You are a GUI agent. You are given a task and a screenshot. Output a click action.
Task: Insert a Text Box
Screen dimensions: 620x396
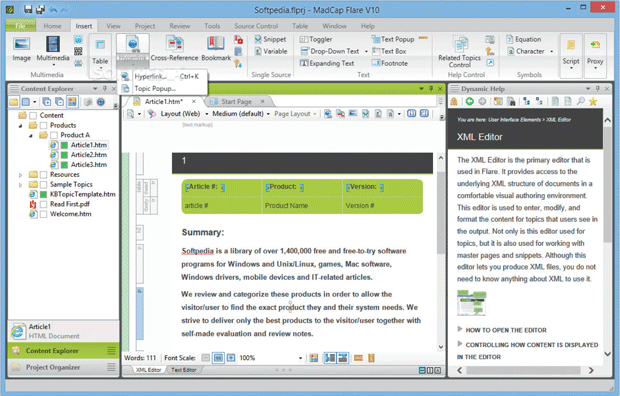[389, 51]
